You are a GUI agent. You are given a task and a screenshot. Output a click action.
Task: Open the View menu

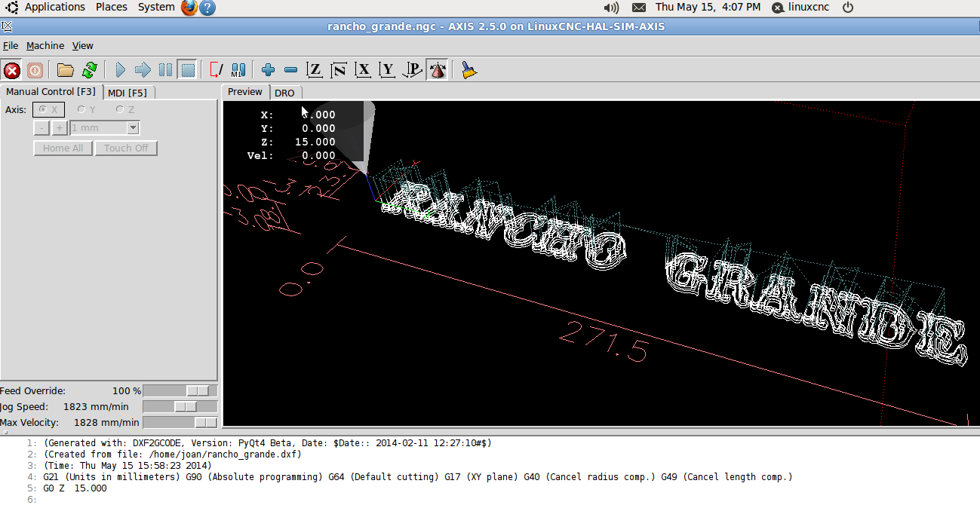point(82,46)
